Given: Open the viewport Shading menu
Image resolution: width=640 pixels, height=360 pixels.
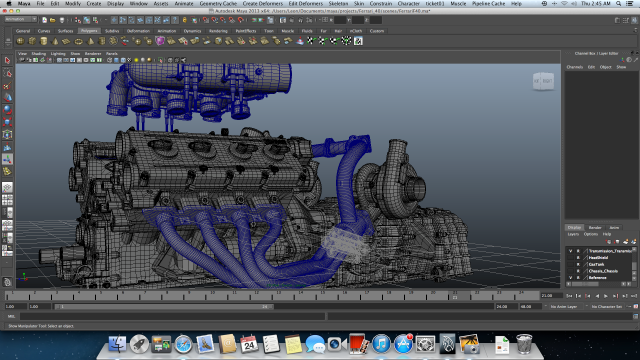Looking at the screenshot, I should (x=39, y=53).
